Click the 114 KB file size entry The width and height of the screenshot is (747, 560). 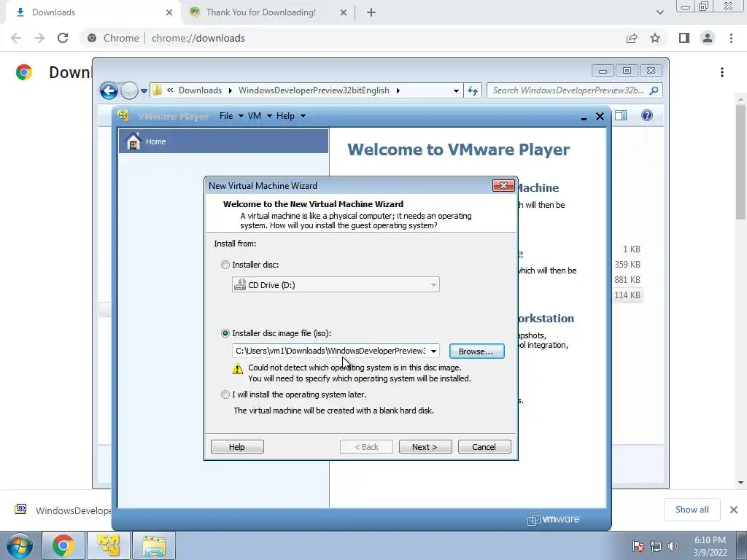coord(627,295)
